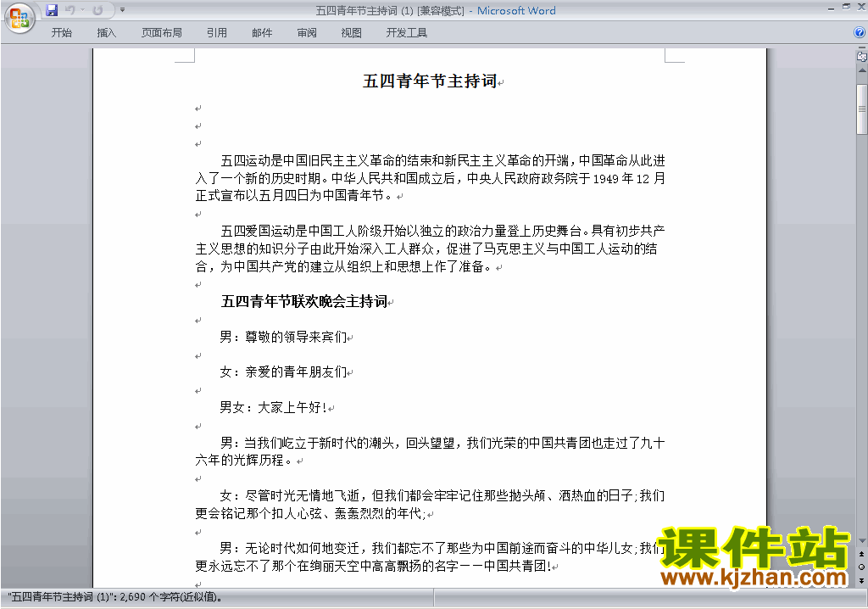868x609 pixels.
Task: Switch to the 视图 tab
Action: (352, 33)
